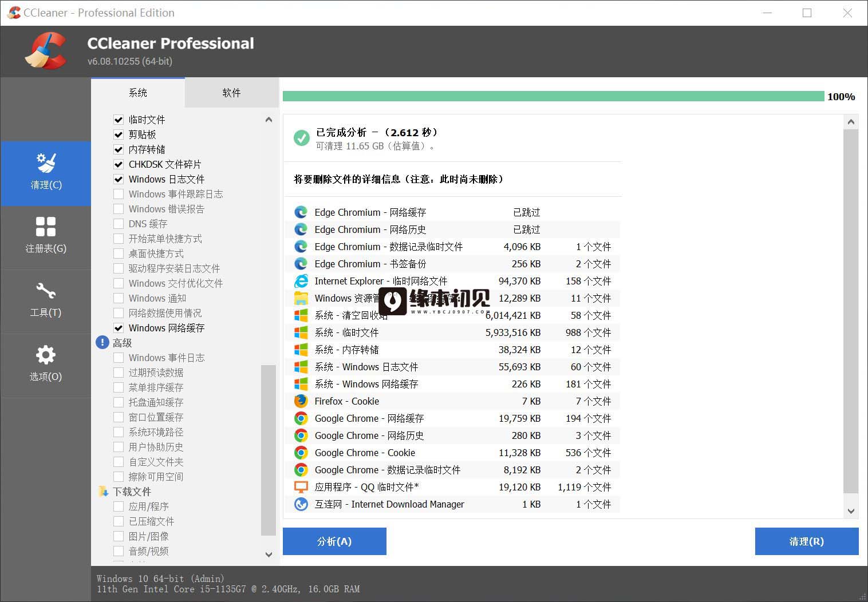Click Chrome icon for Cookie row

click(301, 453)
